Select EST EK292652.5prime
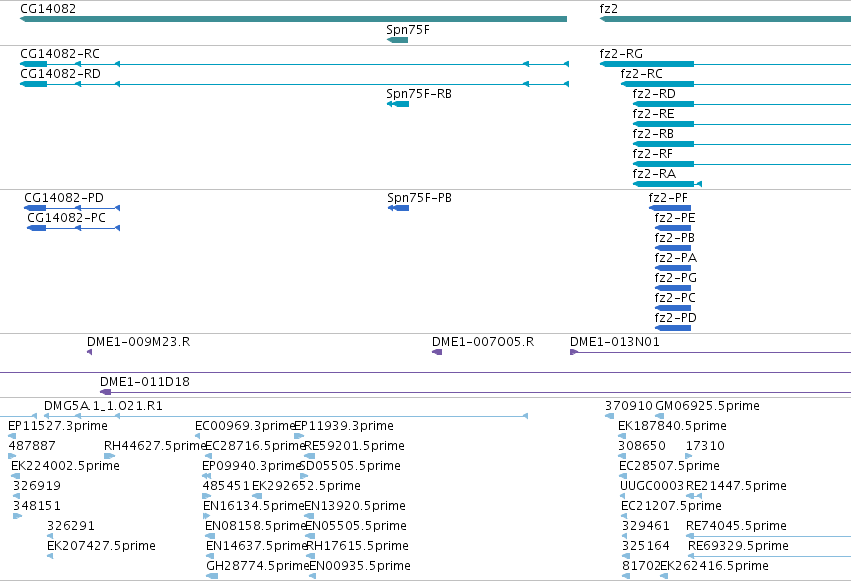This screenshot has height=581, width=851. click(x=257, y=496)
